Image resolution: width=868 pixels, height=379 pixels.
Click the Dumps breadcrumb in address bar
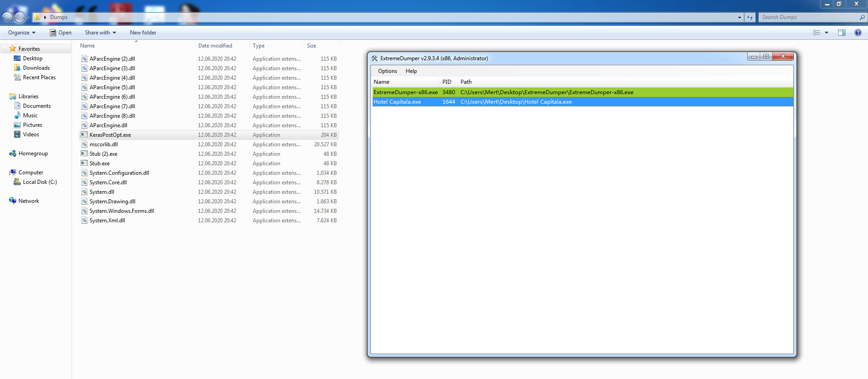pyautogui.click(x=59, y=17)
